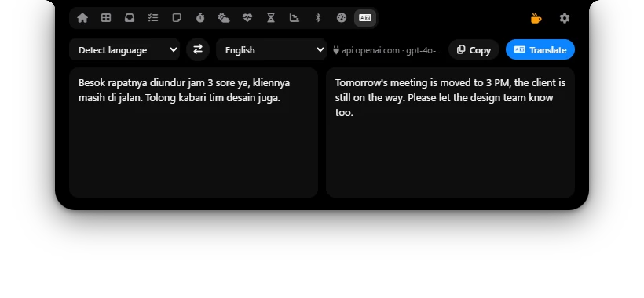Open the Bluetooth icon
Viewport: 644px width, 298px height.
coord(318,18)
